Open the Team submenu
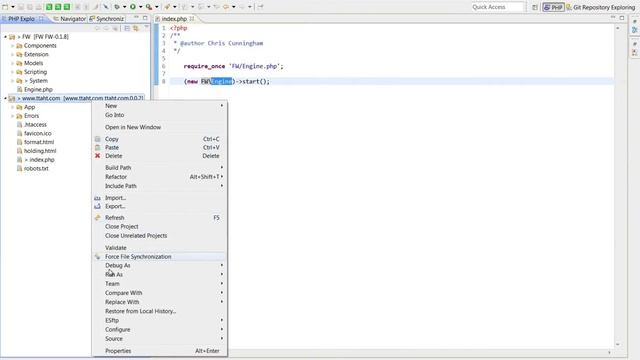The width and height of the screenshot is (640, 360). coord(159,284)
